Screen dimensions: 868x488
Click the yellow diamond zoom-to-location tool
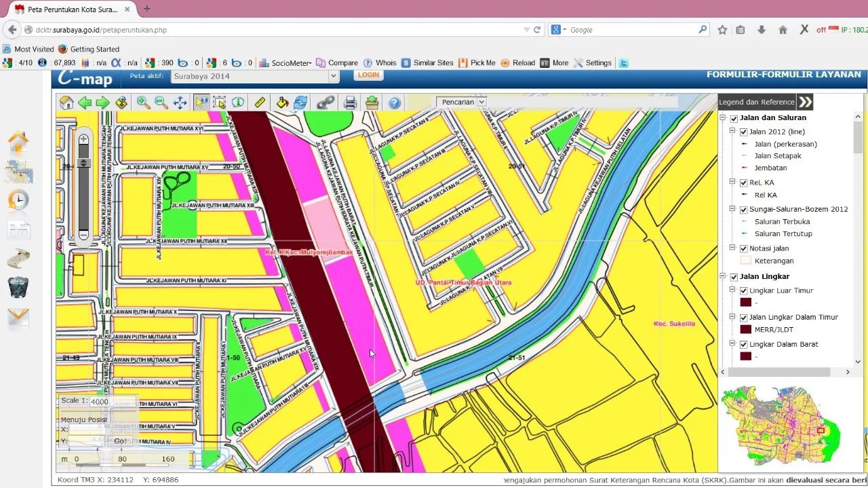tap(121, 102)
